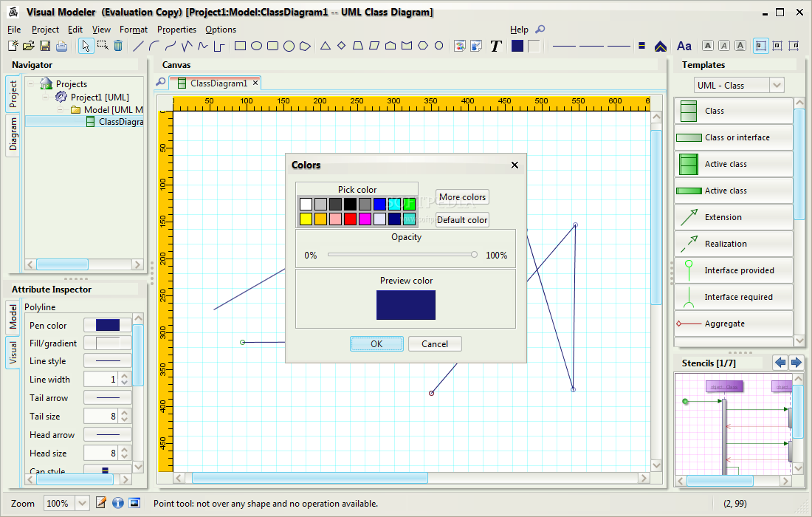The image size is (812, 517).
Task: Open the color palette image icon
Action: 459,46
